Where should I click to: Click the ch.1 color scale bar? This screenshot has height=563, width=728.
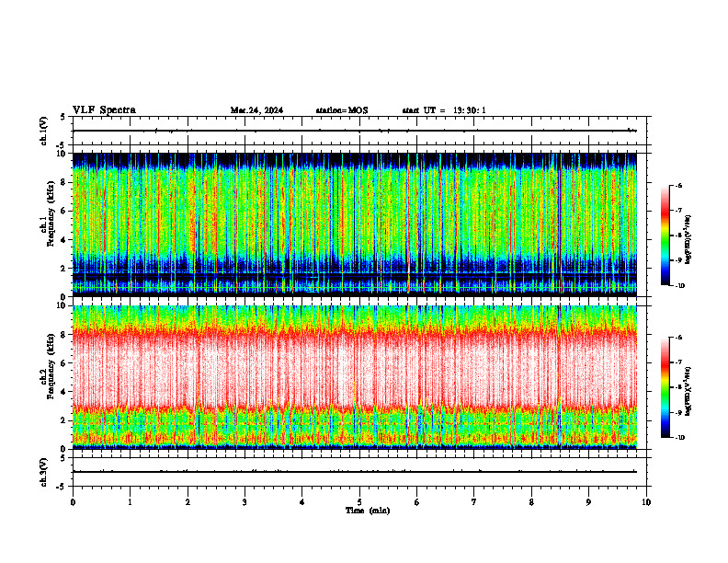(x=665, y=236)
